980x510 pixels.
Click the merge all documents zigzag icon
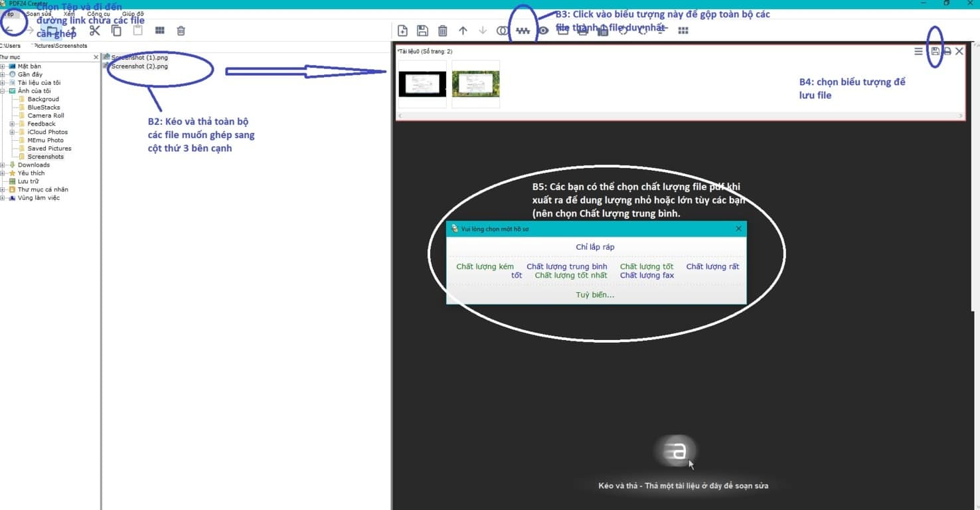pos(523,31)
